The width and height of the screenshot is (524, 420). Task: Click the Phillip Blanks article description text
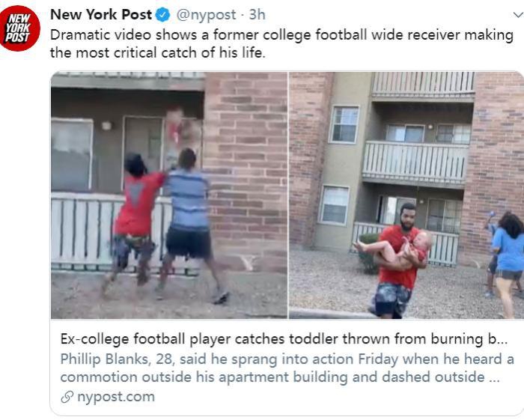[x=287, y=368]
